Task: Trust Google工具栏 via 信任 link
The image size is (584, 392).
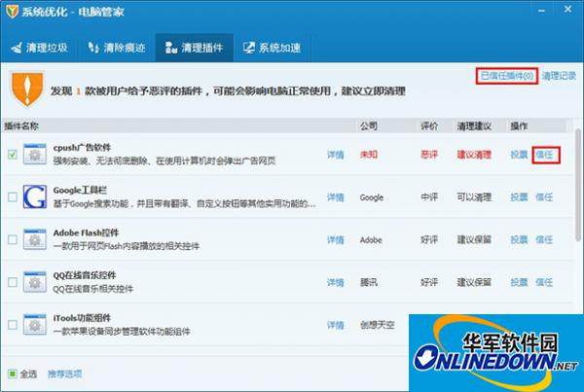Action: point(544,197)
